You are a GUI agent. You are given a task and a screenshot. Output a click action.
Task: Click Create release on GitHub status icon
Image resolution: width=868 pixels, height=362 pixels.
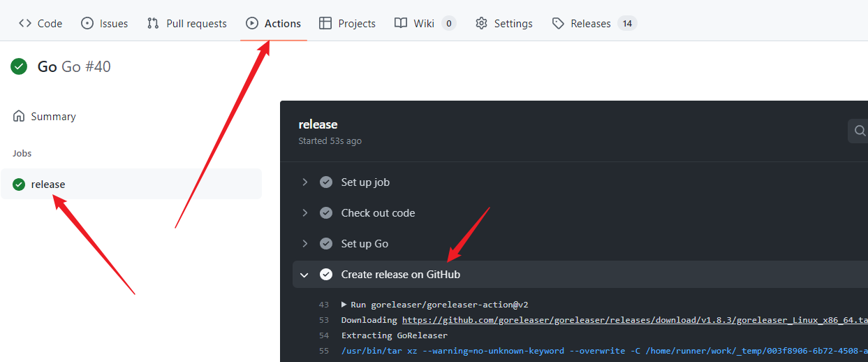coord(326,275)
